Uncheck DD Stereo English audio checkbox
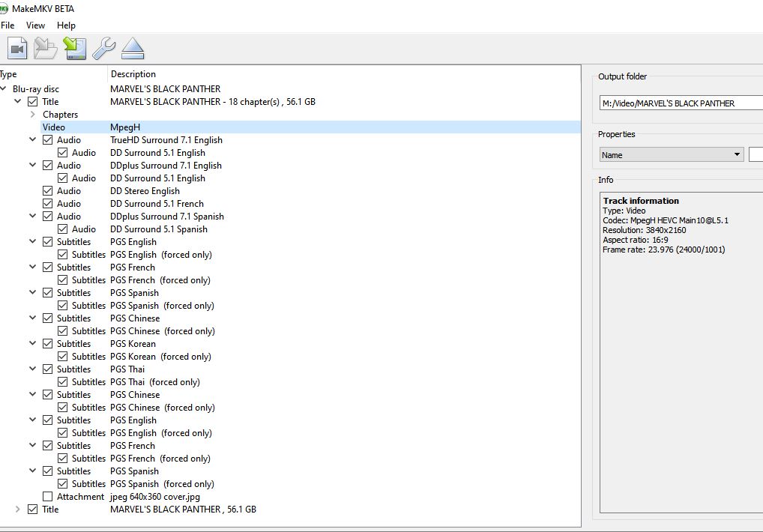This screenshot has height=532, width=763. pos(48,190)
